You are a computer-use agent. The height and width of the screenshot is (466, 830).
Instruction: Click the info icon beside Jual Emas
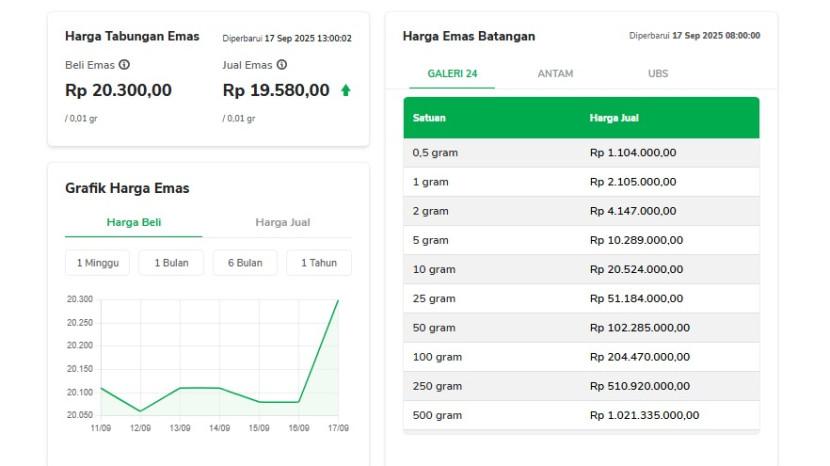[282, 65]
